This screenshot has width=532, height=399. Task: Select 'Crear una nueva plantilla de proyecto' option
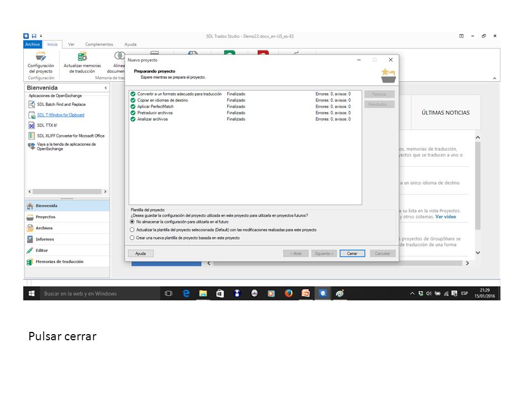tap(132, 238)
